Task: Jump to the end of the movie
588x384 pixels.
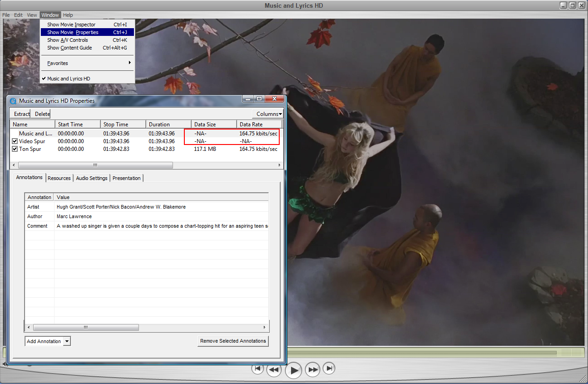Action: point(329,369)
